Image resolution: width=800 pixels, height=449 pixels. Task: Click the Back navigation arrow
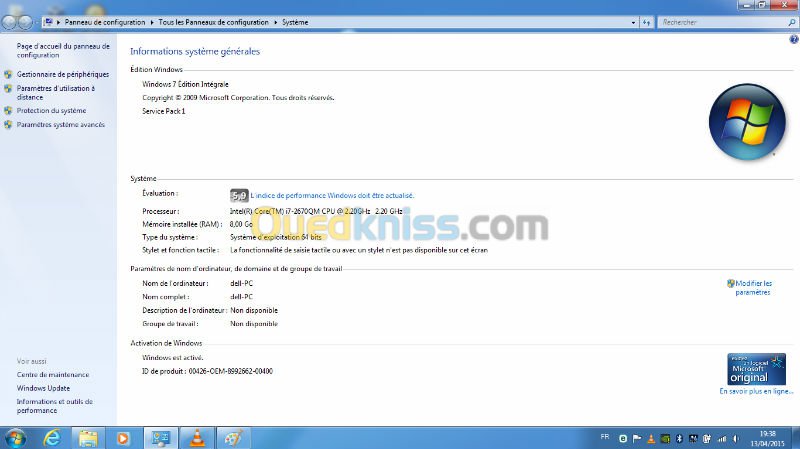click(9, 22)
